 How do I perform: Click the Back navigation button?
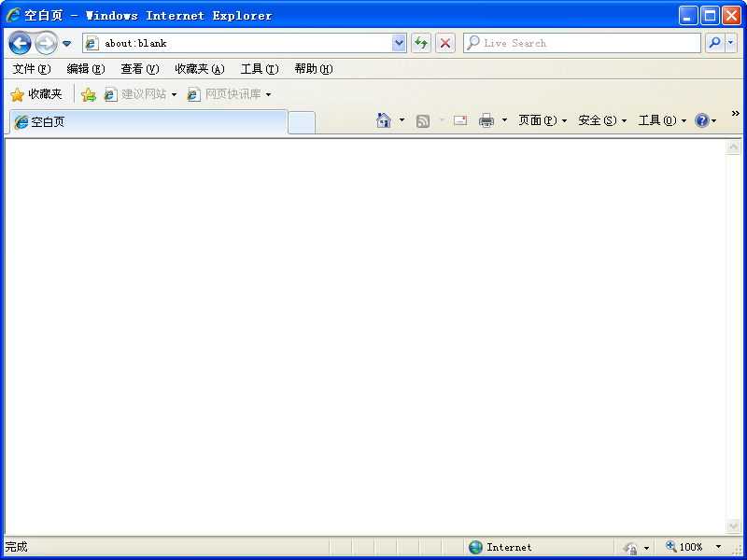coord(20,43)
